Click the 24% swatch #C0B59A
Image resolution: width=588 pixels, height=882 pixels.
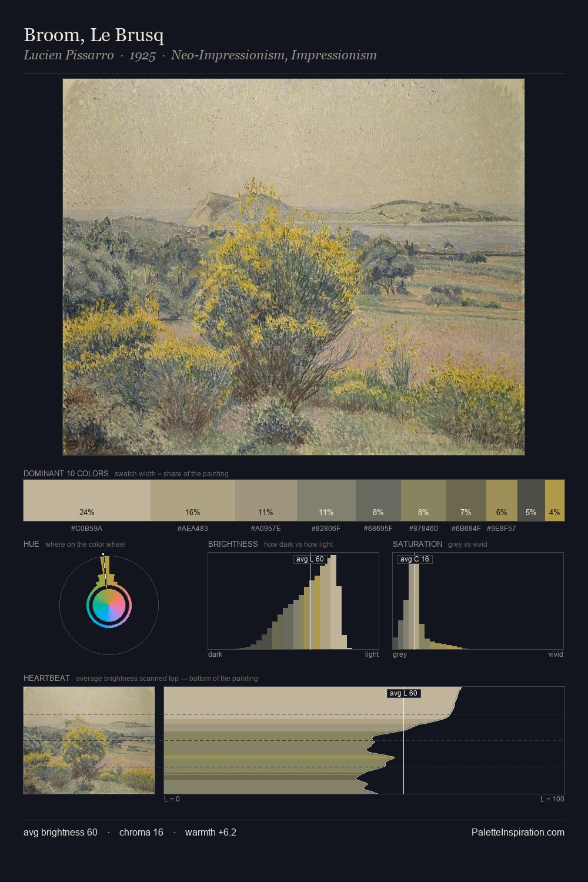coord(87,500)
